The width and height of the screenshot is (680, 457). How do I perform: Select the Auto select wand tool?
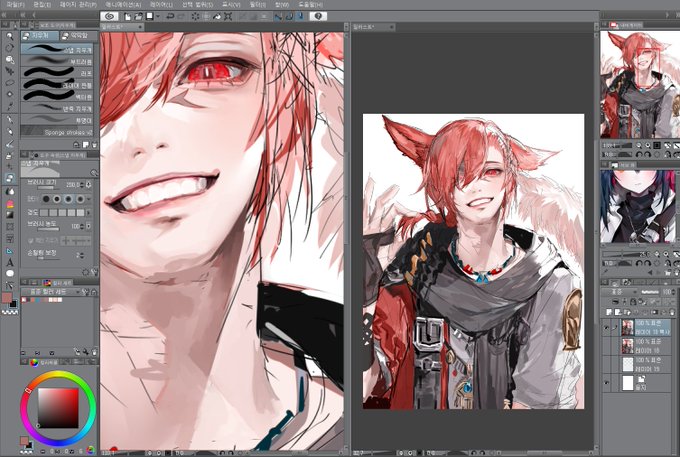click(x=9, y=95)
